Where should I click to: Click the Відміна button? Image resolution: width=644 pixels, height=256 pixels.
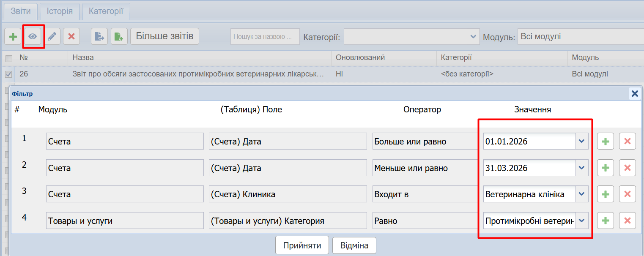(x=354, y=245)
